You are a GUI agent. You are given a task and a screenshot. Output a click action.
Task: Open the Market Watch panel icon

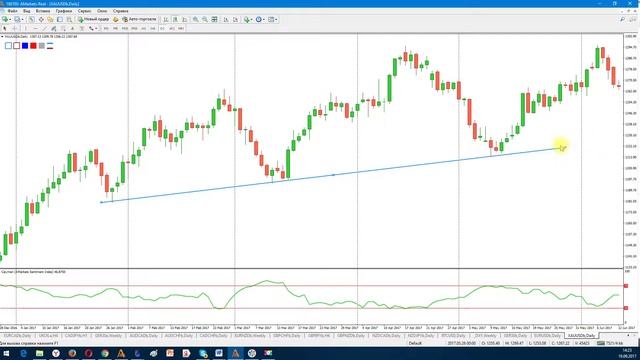(31, 19)
